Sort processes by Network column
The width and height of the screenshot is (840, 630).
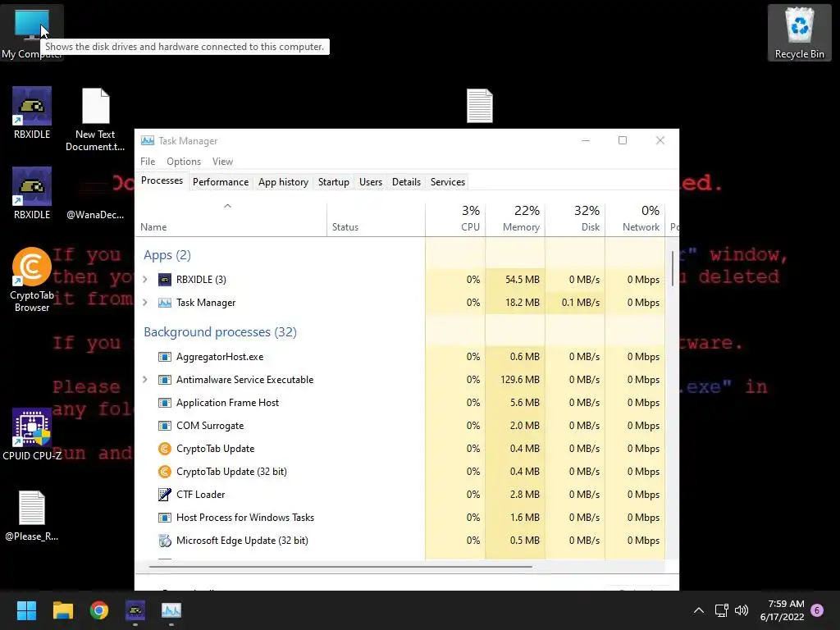[x=635, y=220]
